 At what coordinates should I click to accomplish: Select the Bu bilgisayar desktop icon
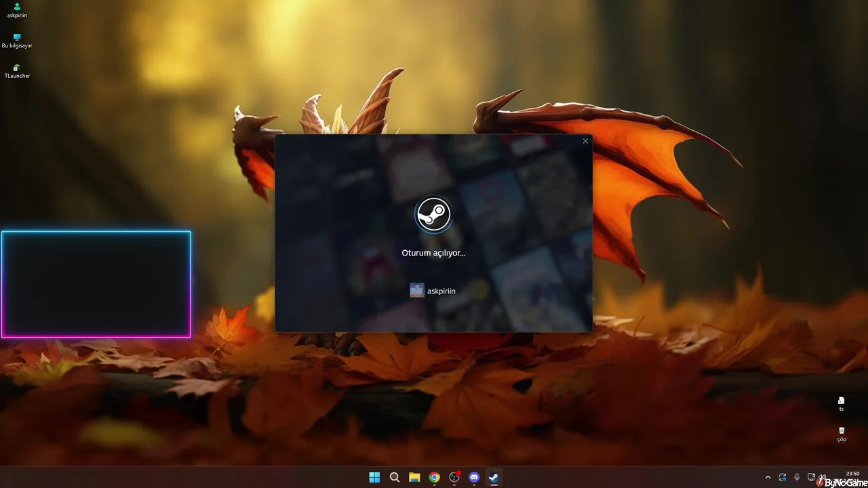click(x=17, y=41)
